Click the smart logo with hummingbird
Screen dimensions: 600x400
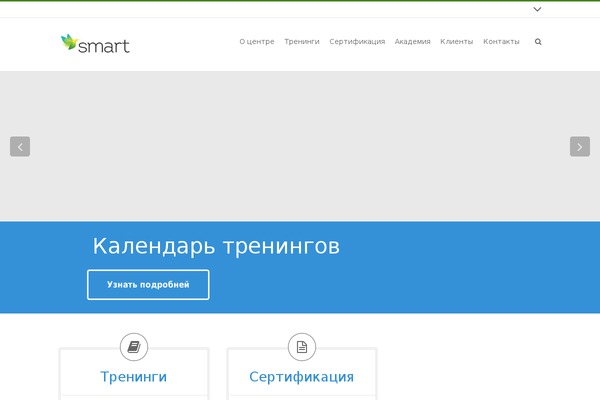[95, 44]
